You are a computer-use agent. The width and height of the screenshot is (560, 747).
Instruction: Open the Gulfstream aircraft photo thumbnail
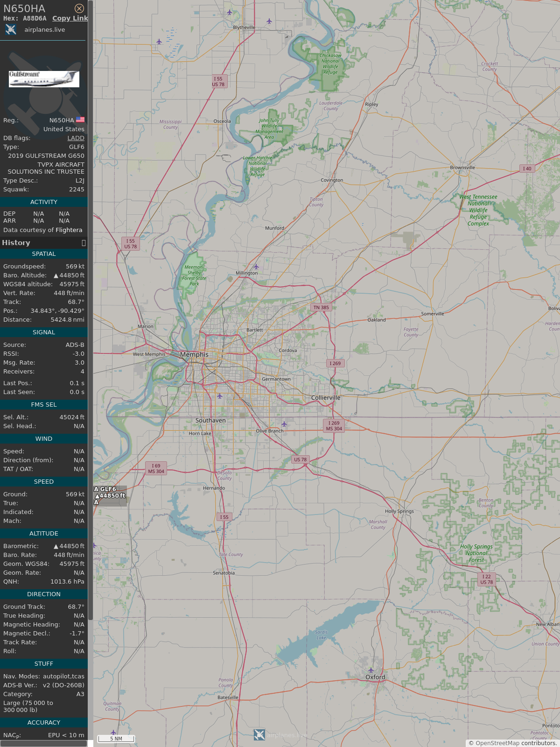tap(44, 79)
